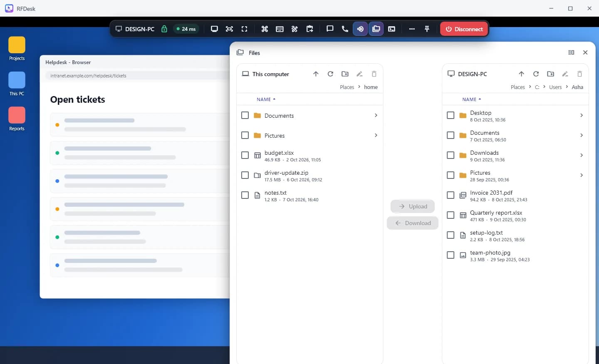This screenshot has height=364, width=599.
Task: Click the C: breadcrumb on DESIGN-PC
Action: (x=537, y=87)
